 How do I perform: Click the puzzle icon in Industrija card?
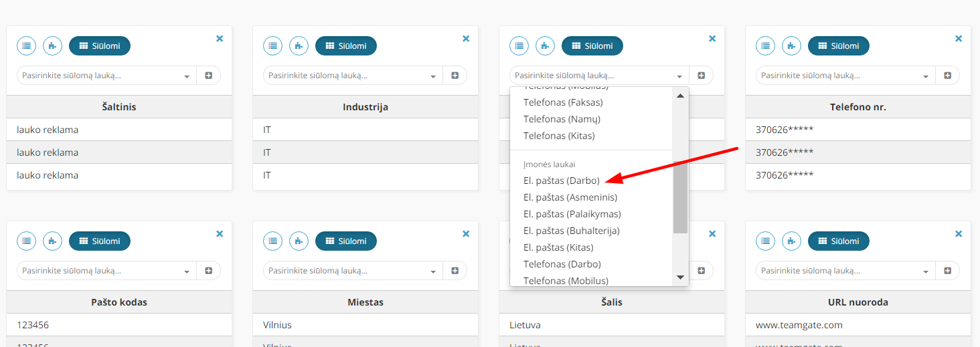[299, 45]
